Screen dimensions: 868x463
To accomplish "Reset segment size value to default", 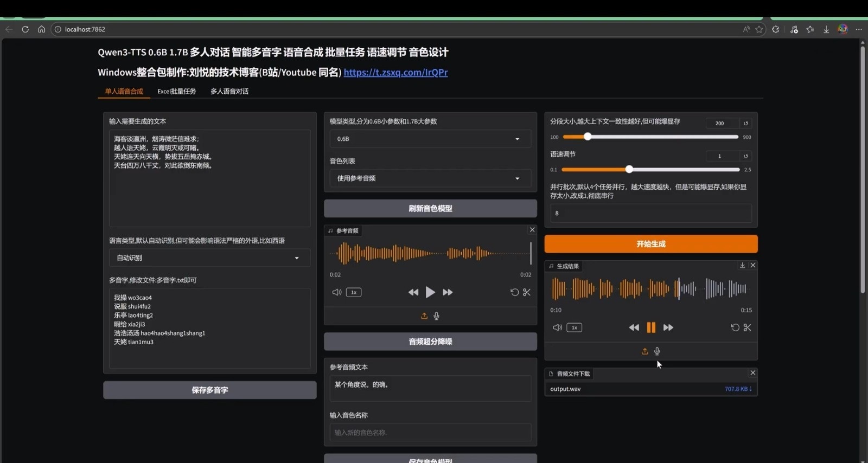I will [745, 123].
